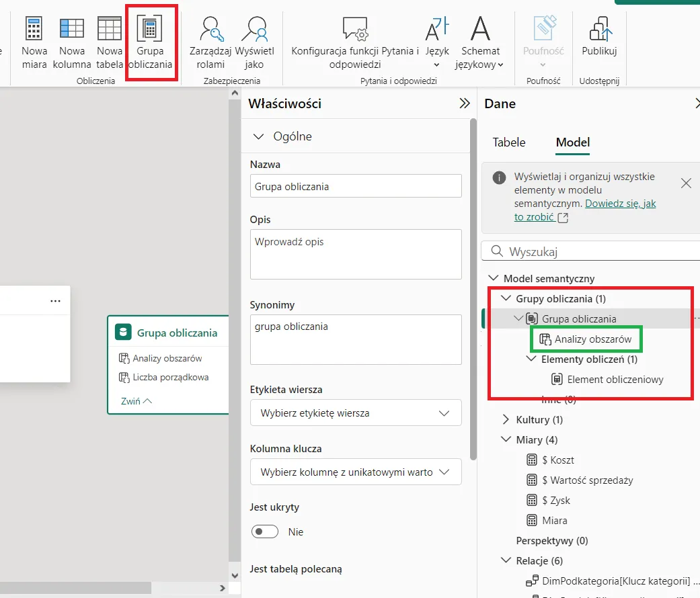This screenshot has height=598, width=700.
Task: Click the Nowa miara icon
Action: 34,30
